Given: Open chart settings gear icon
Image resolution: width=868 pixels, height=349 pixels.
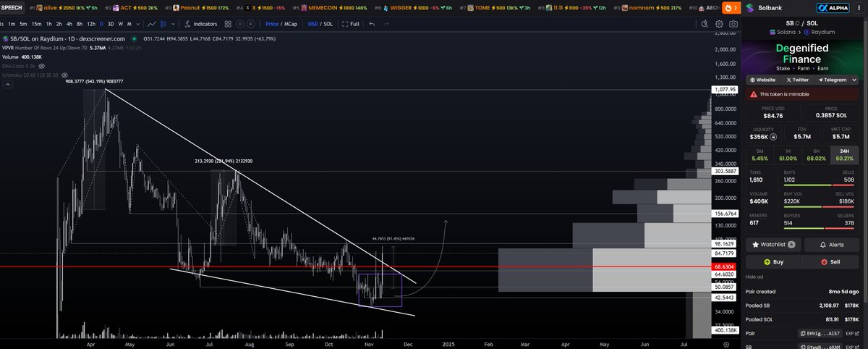Looking at the screenshot, I should tap(719, 24).
